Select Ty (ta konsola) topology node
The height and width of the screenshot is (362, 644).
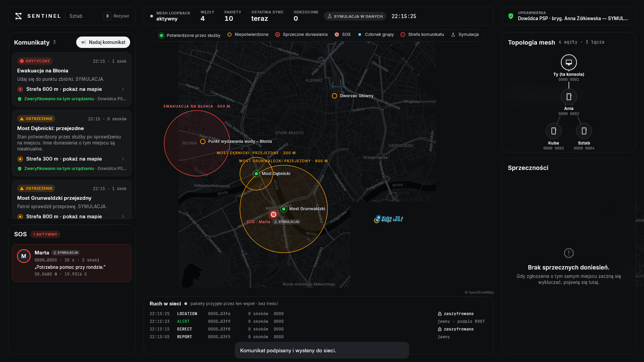[569, 62]
